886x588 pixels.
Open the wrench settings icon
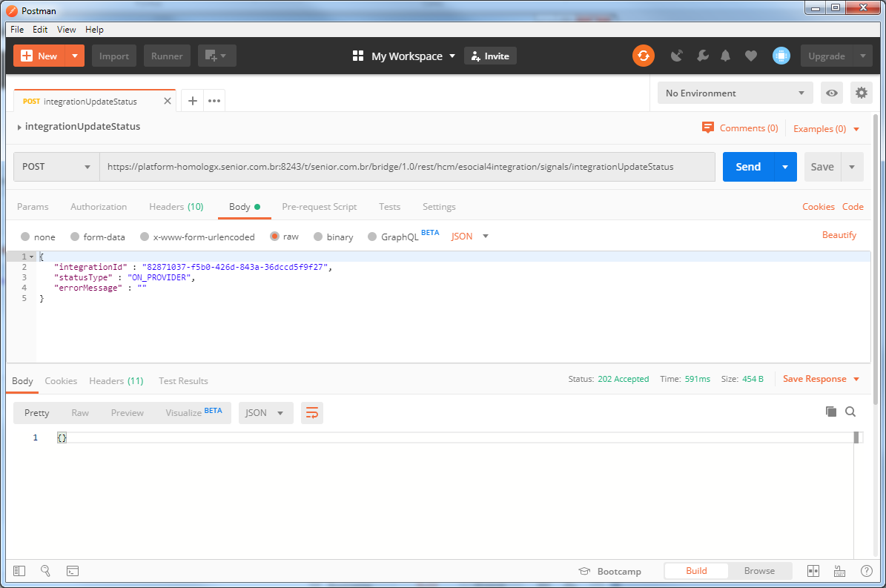pyautogui.click(x=702, y=56)
